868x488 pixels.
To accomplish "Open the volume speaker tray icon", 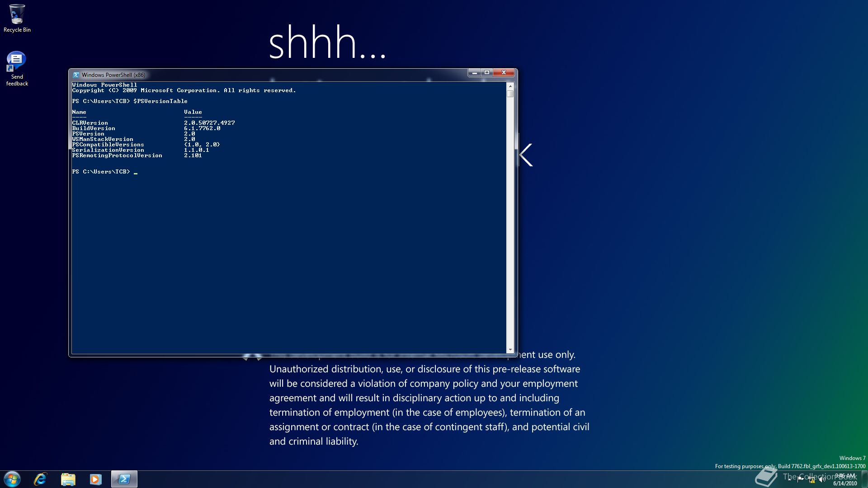I will [x=822, y=480].
